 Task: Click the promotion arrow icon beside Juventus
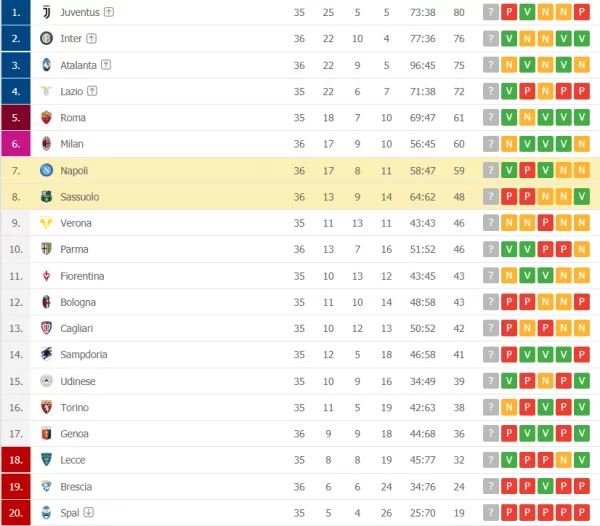tap(109, 12)
